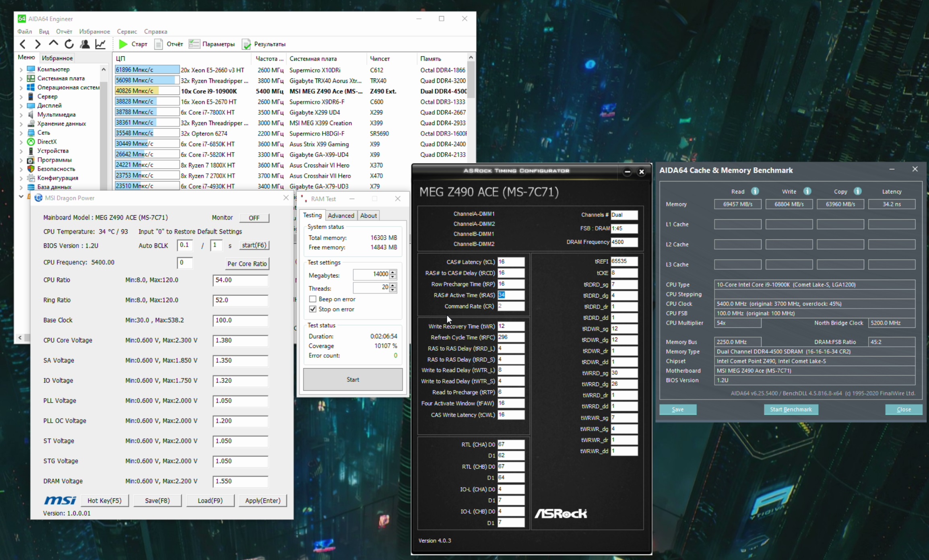Click the Read info icon in the benchmark window
The height and width of the screenshot is (560, 929).
coord(755,191)
